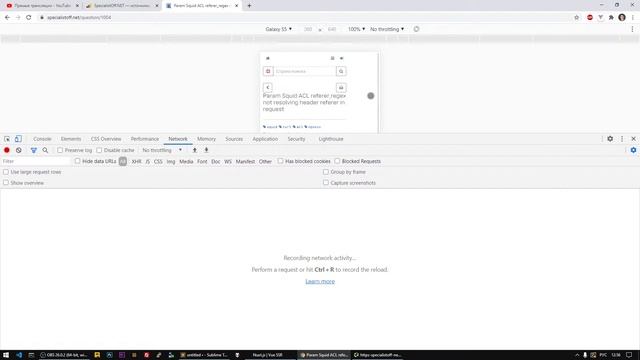Clear the network log

(x=19, y=150)
